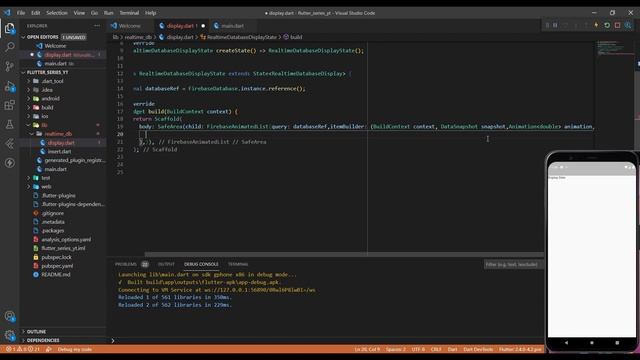
Task: Open widget inspector from debug toolbar
Action: pyautogui.click(x=628, y=25)
